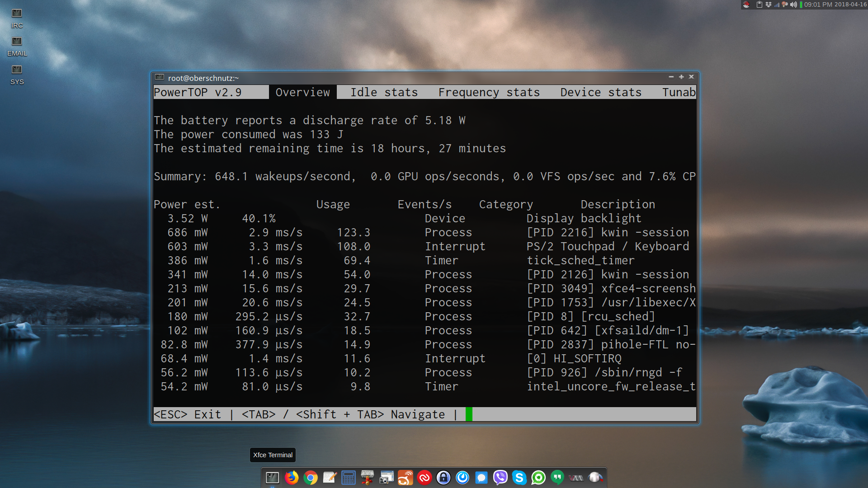868x488 pixels.
Task: Open Viber from the dock
Action: point(500,478)
